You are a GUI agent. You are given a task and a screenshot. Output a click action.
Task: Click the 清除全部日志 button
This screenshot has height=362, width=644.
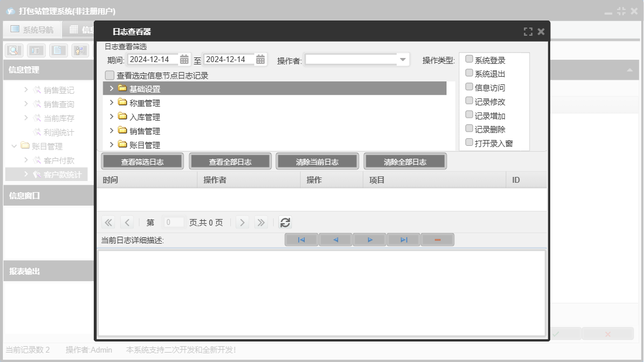[x=405, y=162]
